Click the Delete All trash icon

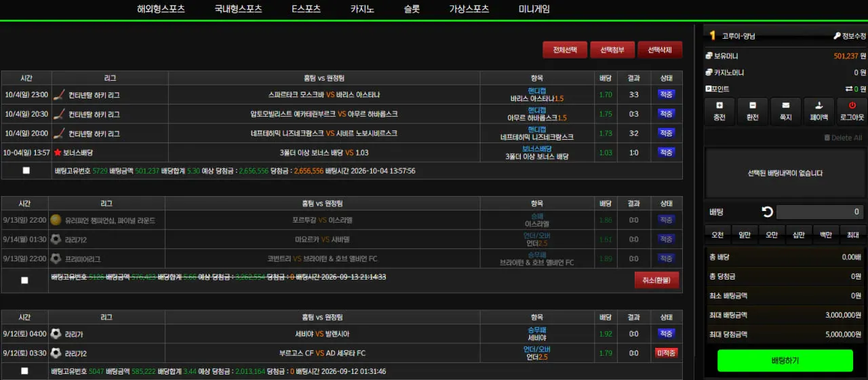pyautogui.click(x=827, y=138)
